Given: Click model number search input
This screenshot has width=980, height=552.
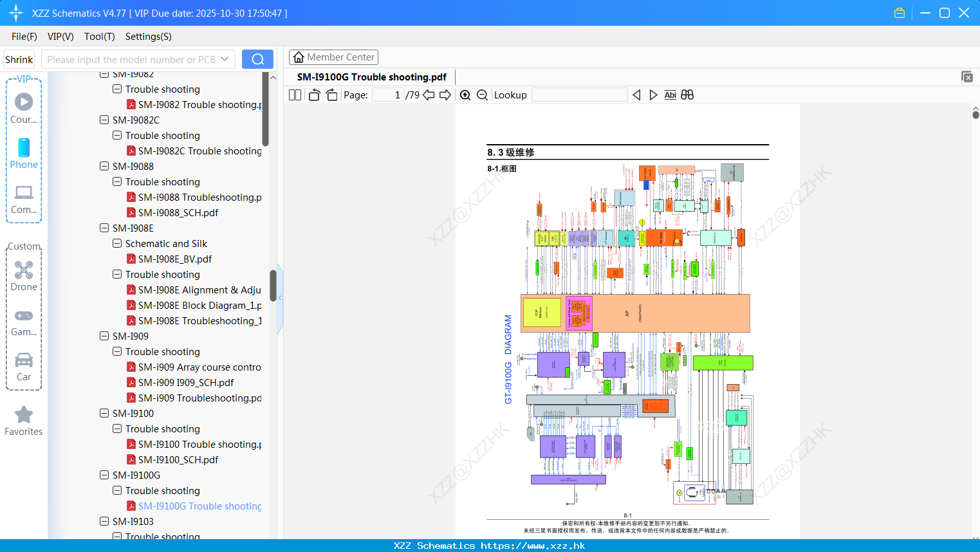Looking at the screenshot, I should click(131, 59).
